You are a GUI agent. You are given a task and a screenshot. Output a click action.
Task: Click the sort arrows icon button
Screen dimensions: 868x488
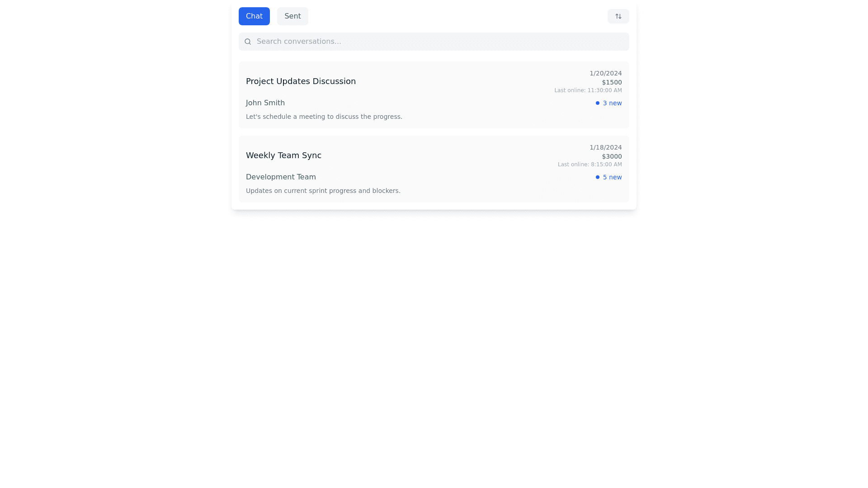(x=618, y=16)
